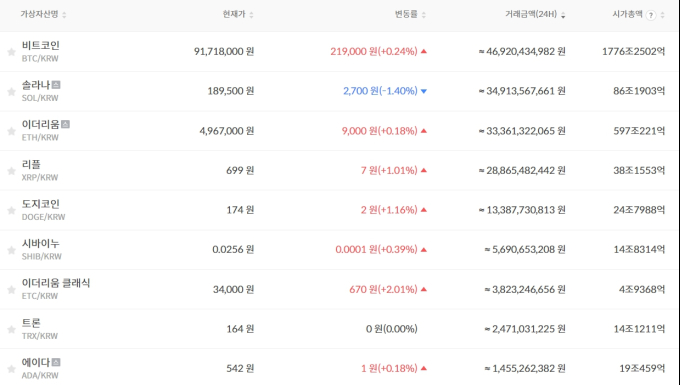Click the change 219,000 원(+0.24%)
This screenshot has height=385, width=680.
pos(374,51)
